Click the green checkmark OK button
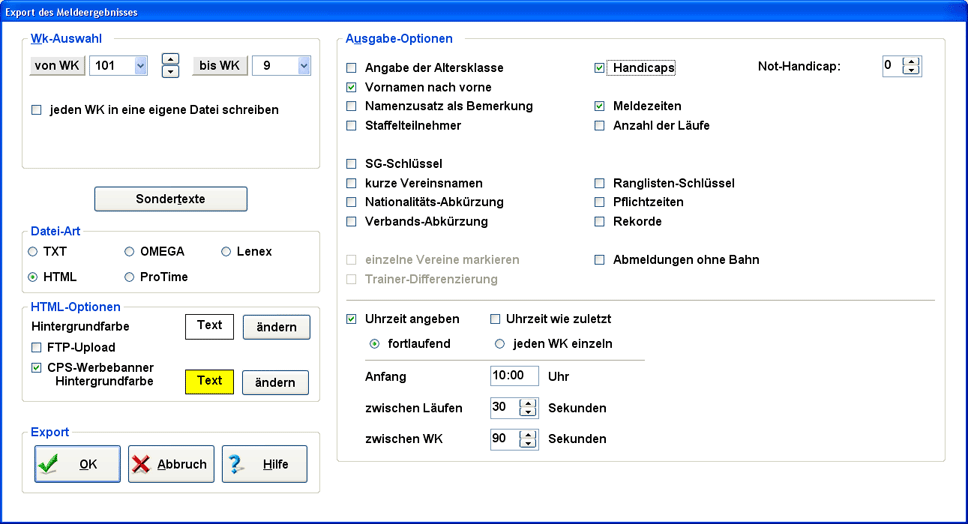The image size is (968, 524). point(77,464)
